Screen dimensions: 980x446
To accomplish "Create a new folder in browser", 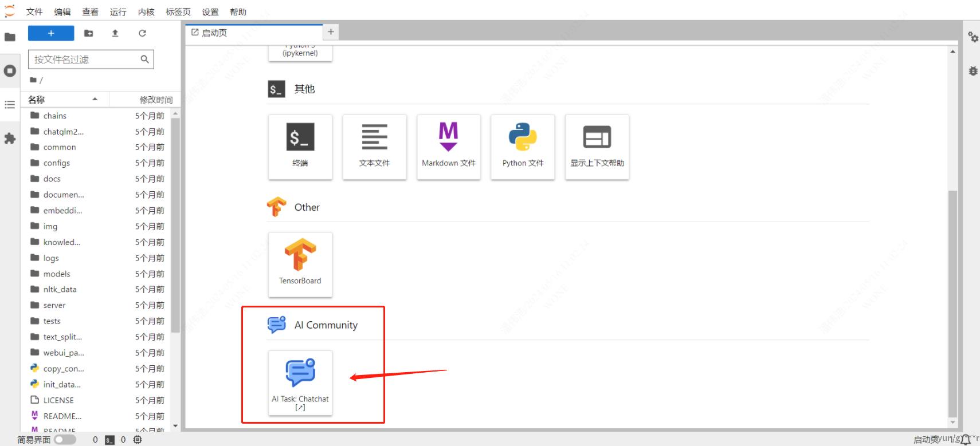I will [88, 33].
